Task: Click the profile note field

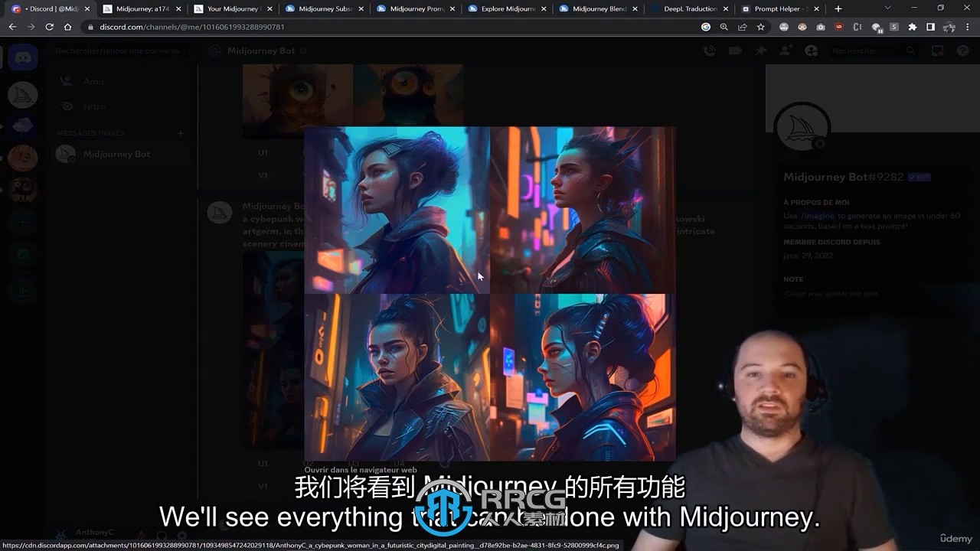Action: click(872, 294)
